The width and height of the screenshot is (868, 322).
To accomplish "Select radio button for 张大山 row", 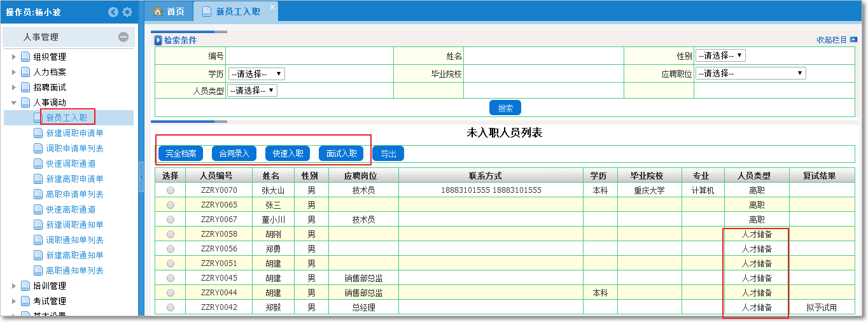I will click(x=170, y=190).
